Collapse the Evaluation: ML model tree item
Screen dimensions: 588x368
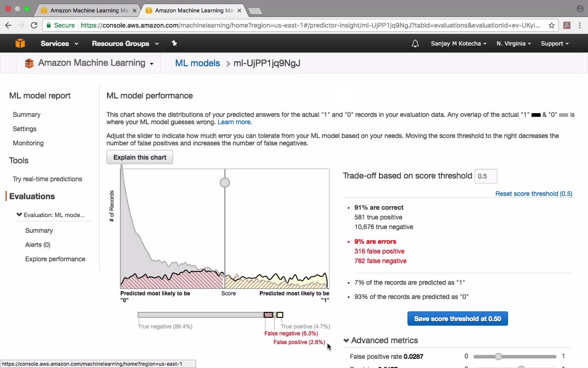[19, 215]
